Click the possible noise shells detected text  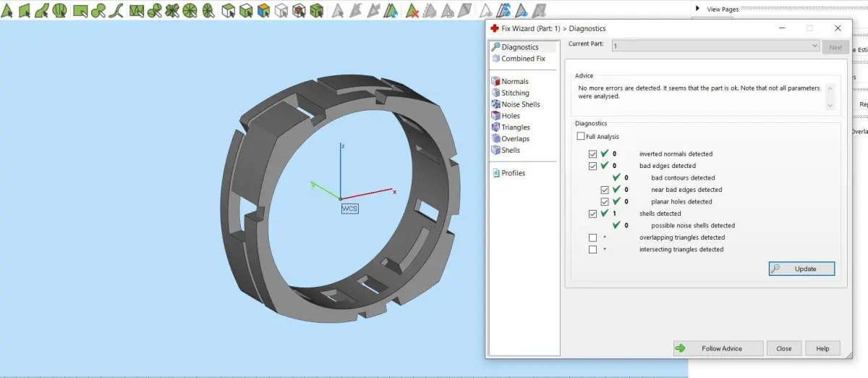point(693,225)
